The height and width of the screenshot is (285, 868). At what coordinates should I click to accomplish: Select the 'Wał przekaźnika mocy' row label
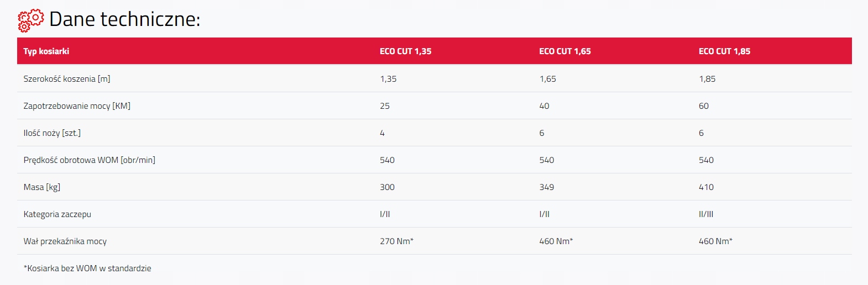[x=65, y=241]
